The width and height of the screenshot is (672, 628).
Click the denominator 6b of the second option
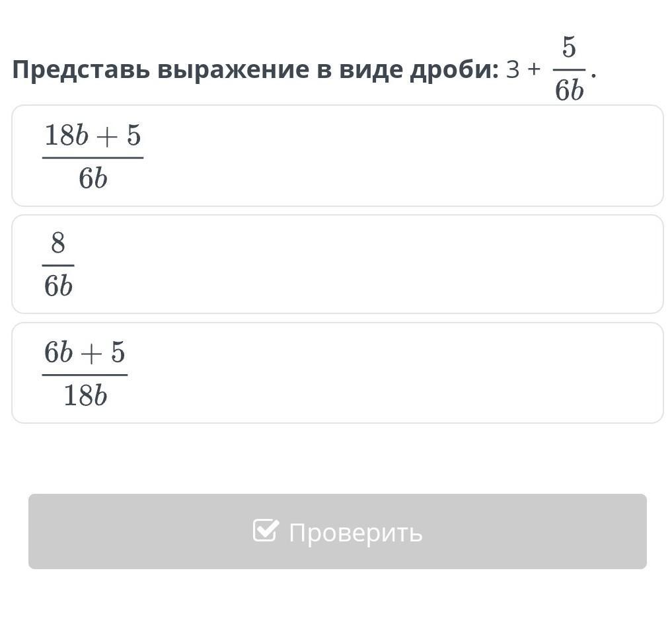58,286
